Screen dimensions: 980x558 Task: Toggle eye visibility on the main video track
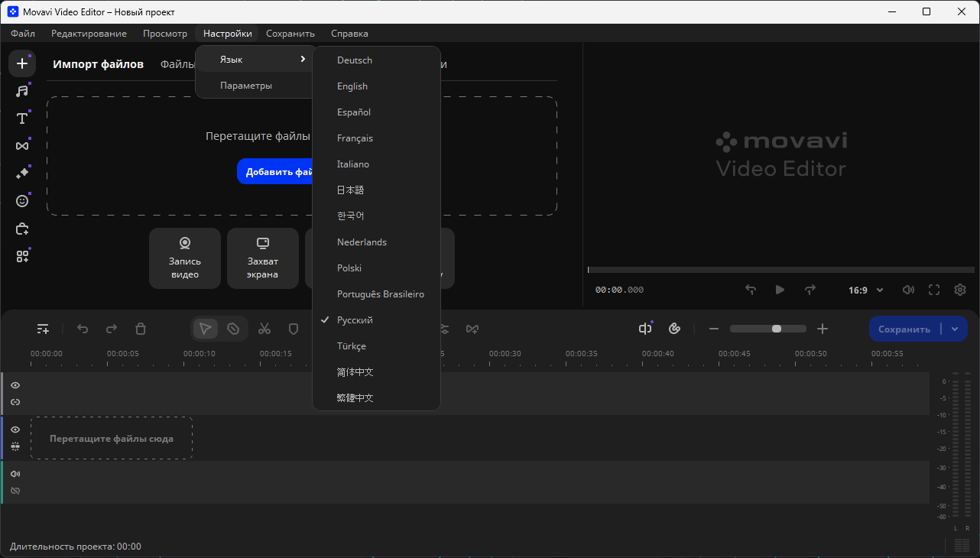coord(15,430)
